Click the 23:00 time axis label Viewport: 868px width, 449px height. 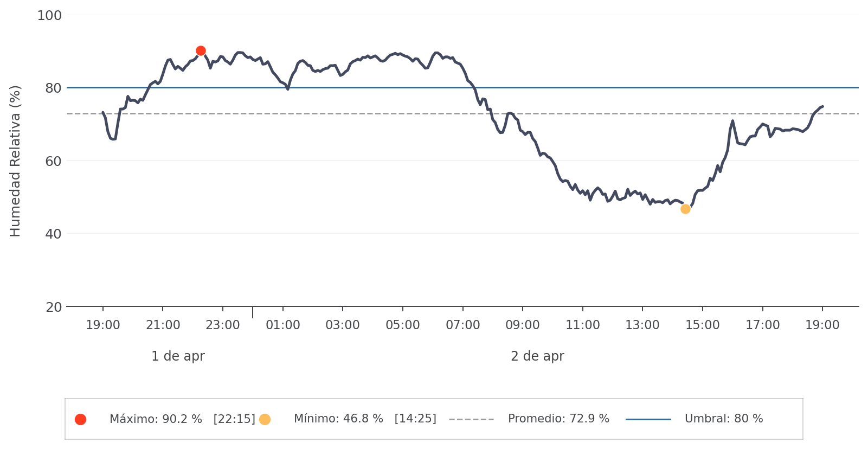223,325
